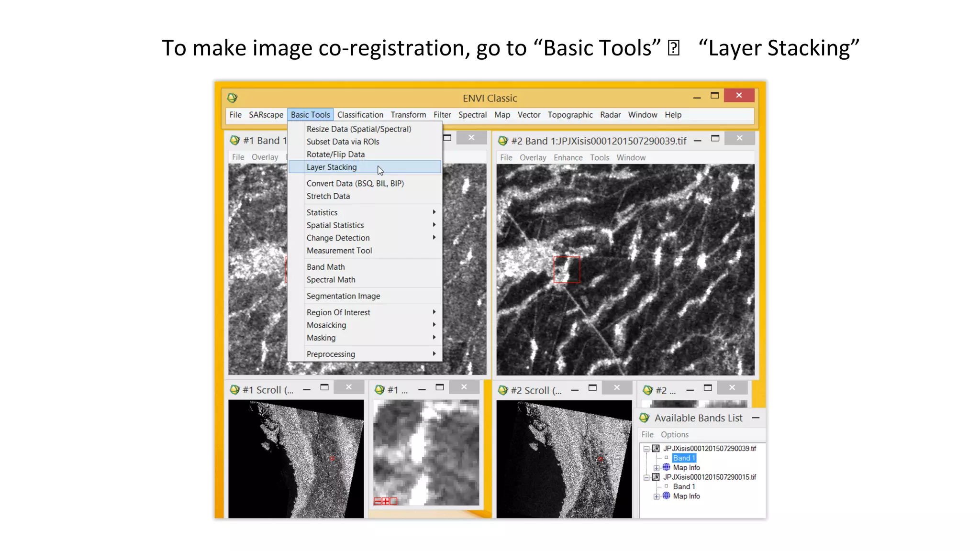Open File menu in Available Bands List
The image size is (980, 551).
[647, 434]
